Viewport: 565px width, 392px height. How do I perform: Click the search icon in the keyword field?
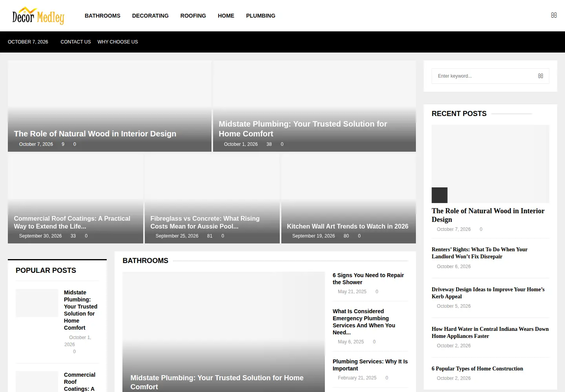pos(540,76)
